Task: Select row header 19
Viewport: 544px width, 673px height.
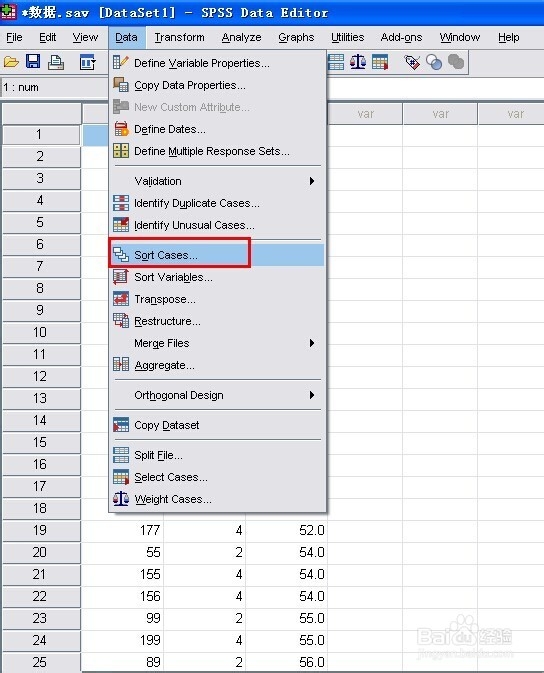Action: [x=41, y=531]
